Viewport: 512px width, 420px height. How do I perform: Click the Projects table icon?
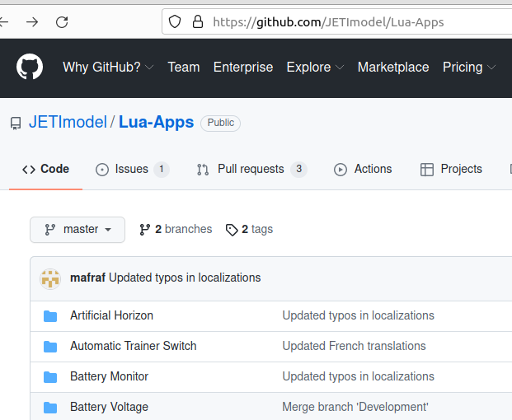click(x=427, y=170)
